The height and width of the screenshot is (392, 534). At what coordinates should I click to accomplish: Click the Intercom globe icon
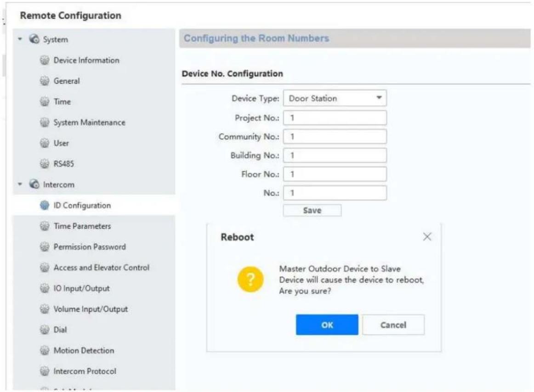(34, 185)
